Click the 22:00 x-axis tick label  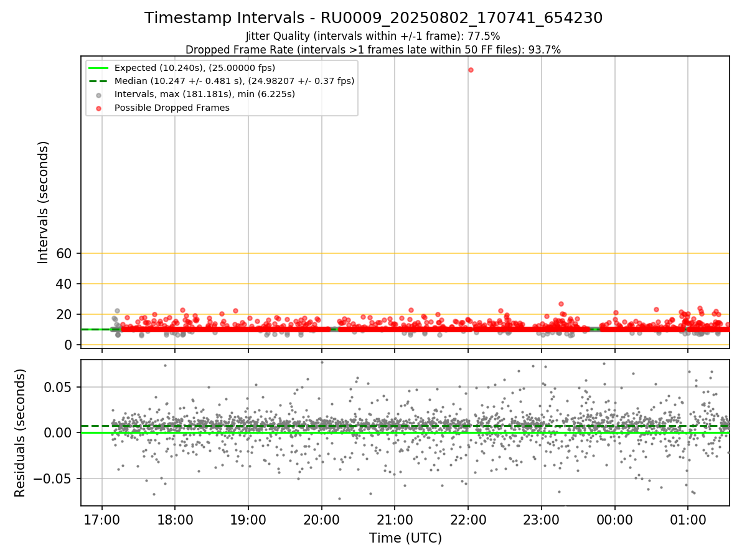[x=468, y=519]
